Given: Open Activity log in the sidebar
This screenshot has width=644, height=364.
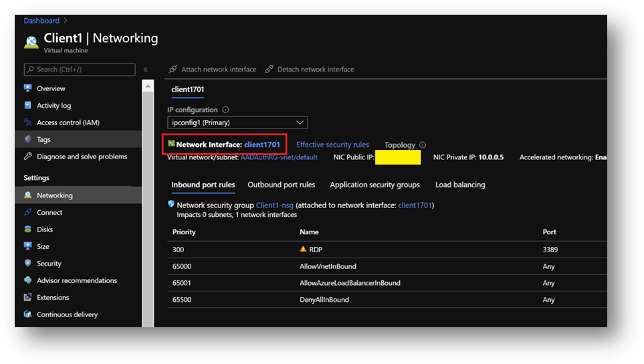Looking at the screenshot, I should [53, 106].
